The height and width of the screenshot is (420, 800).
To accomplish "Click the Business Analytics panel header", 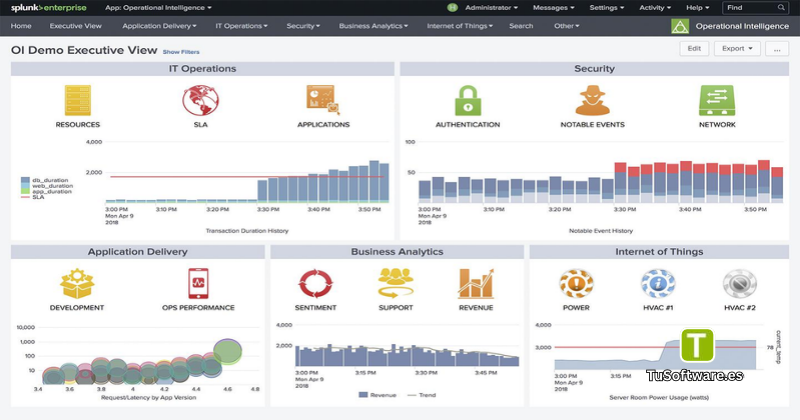I will [x=397, y=252].
